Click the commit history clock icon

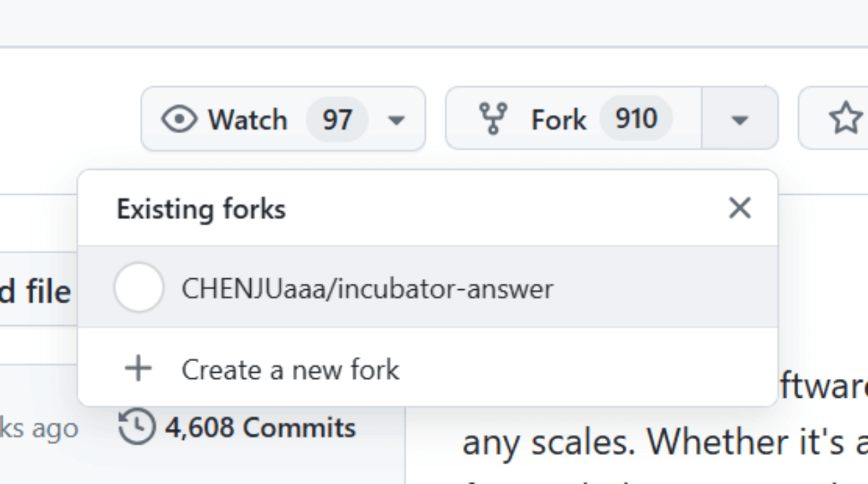(x=136, y=427)
